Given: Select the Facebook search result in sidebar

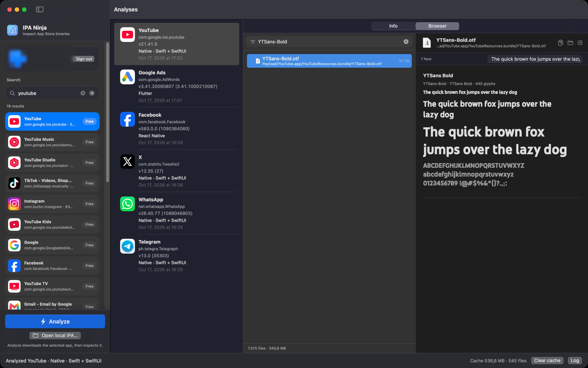Looking at the screenshot, I should click(52, 266).
